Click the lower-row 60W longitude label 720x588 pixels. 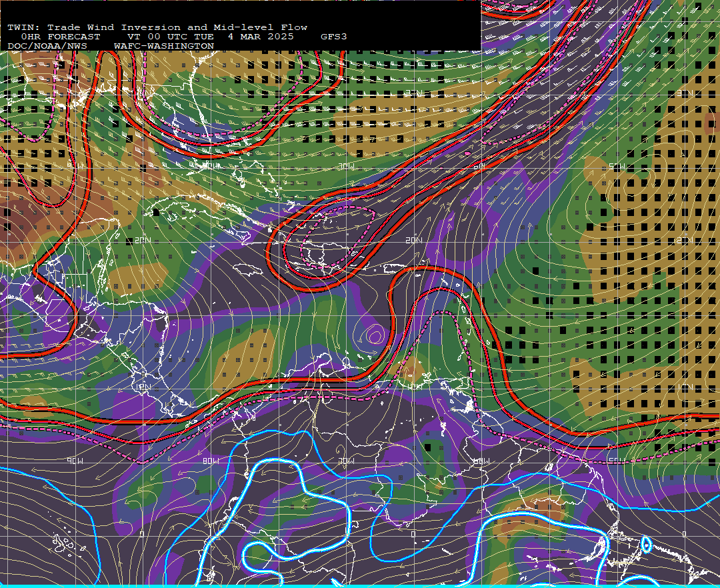tap(481, 461)
